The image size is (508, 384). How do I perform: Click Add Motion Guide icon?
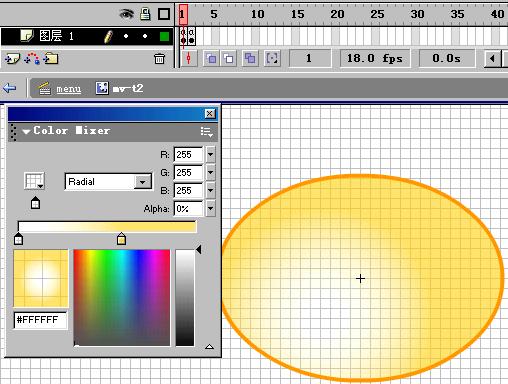click(x=32, y=59)
